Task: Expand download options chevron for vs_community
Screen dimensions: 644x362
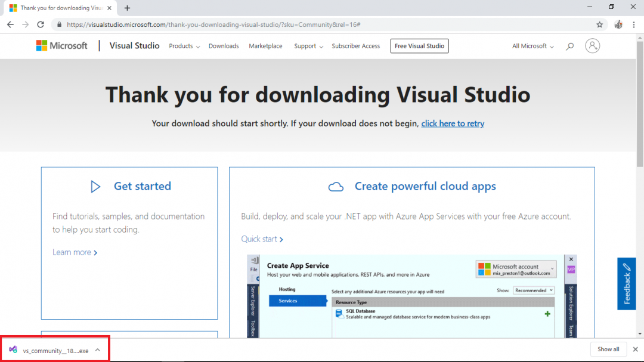Action: click(x=98, y=350)
